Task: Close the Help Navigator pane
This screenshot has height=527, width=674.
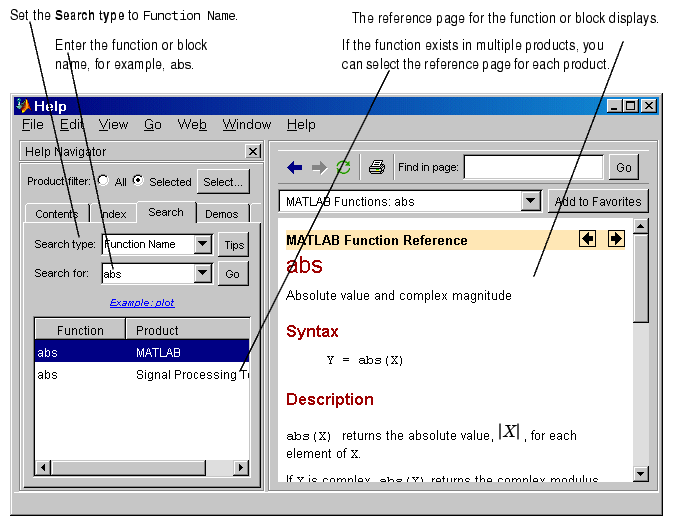Action: pos(253,151)
